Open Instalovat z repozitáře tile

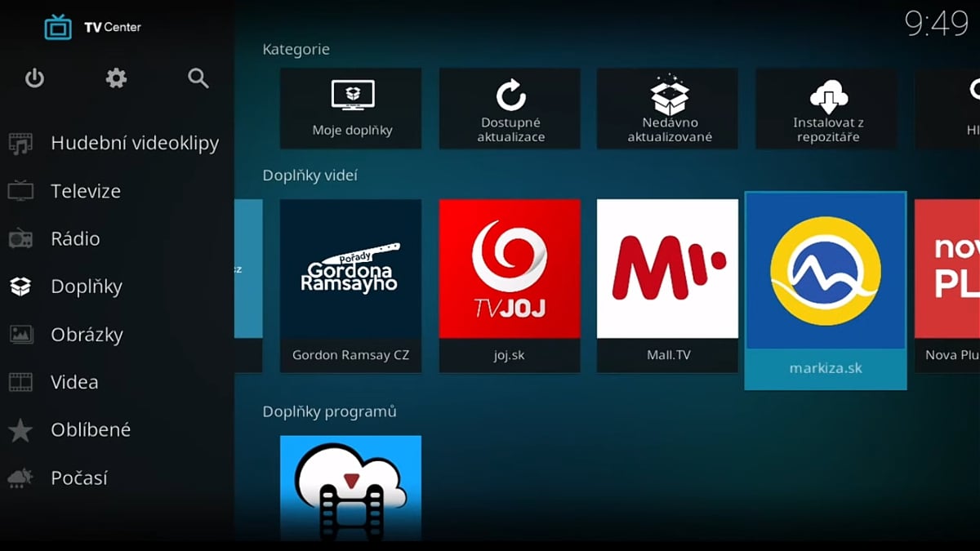pos(826,109)
